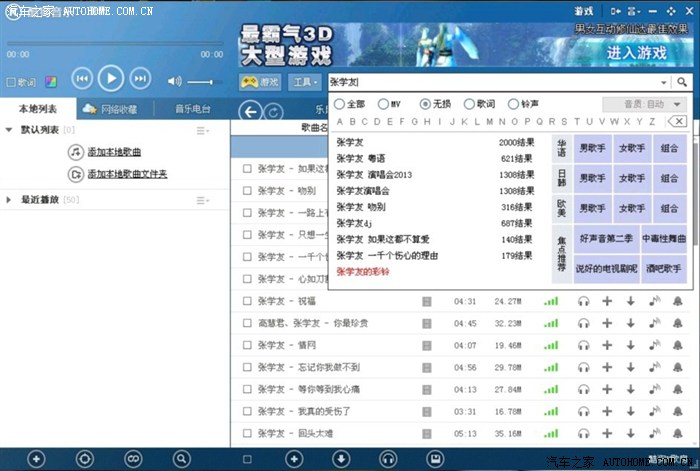The height and width of the screenshot is (471, 700).
Task: Skip to previous track
Action: (82, 79)
